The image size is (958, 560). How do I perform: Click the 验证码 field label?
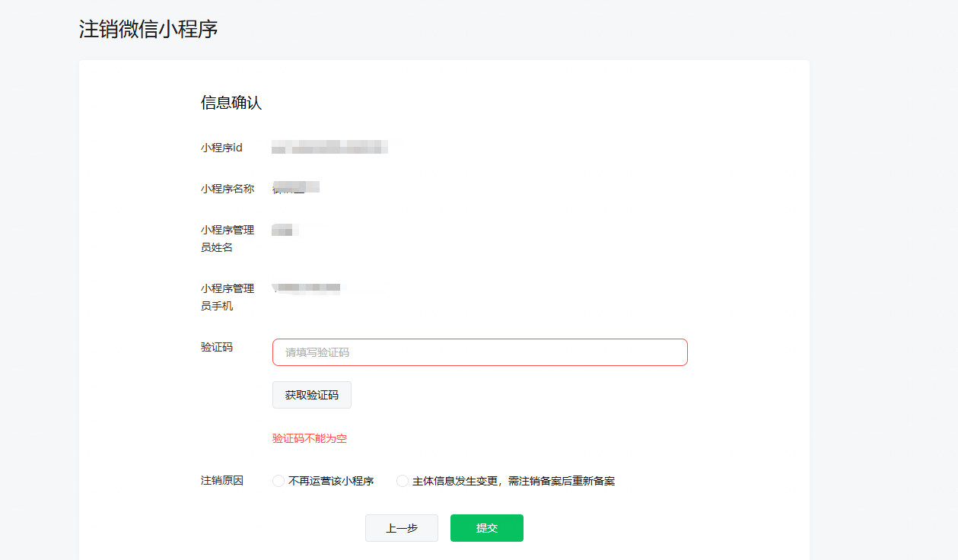[217, 347]
